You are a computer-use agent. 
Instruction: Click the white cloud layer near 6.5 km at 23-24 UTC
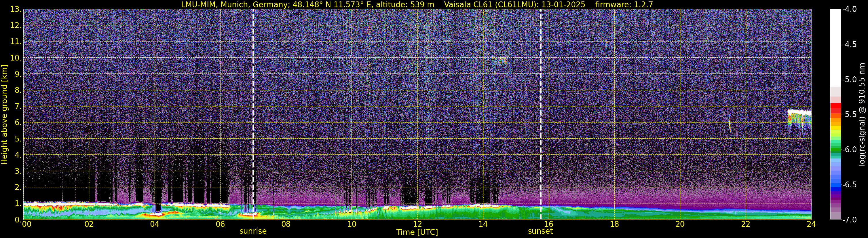[799, 113]
